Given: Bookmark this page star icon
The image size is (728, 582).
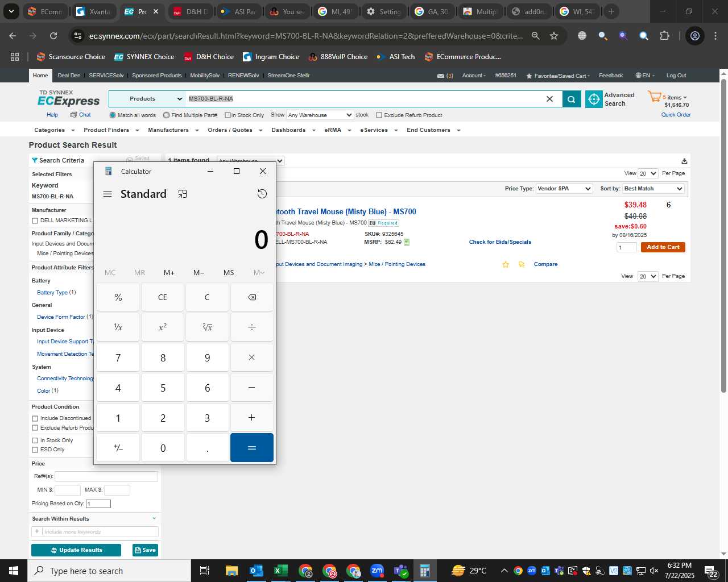Looking at the screenshot, I should pos(554,36).
